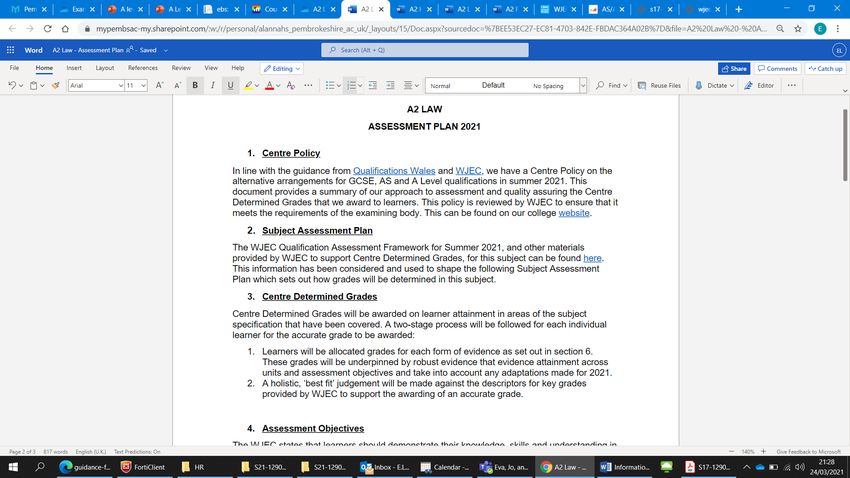Expand highlight color options arrow
Image resolution: width=850 pixels, height=478 pixels.
(x=257, y=86)
